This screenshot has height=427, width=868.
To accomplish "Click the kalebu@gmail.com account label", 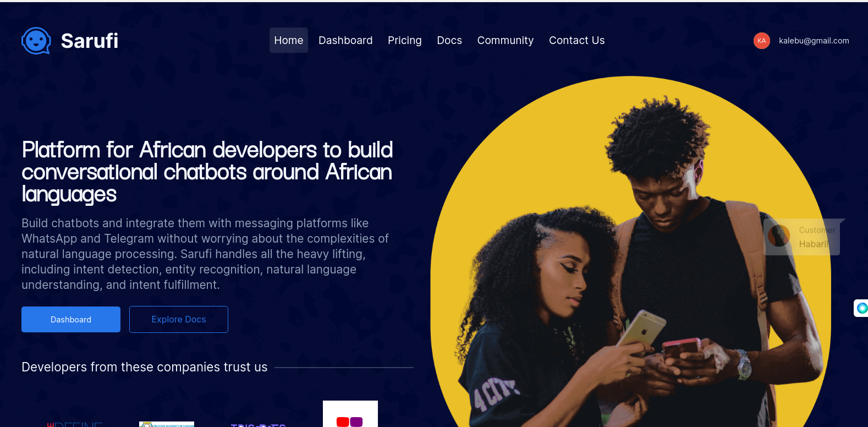I will pos(814,41).
